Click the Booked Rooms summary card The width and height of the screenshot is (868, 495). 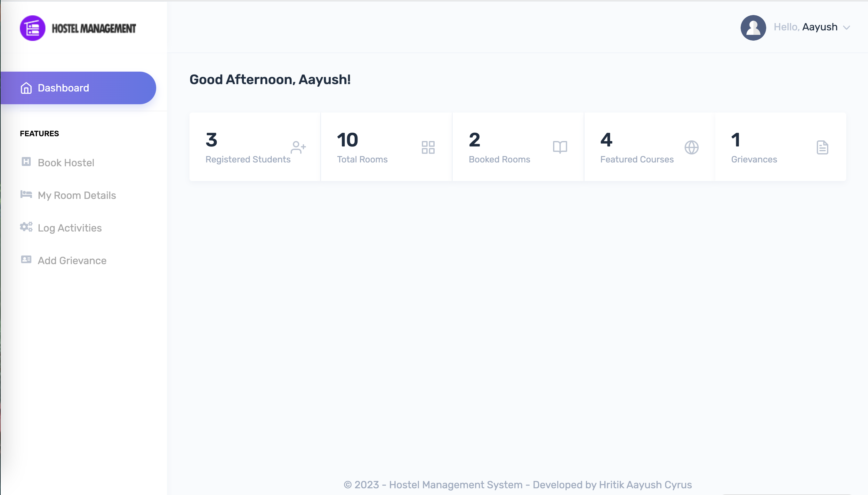coord(518,146)
